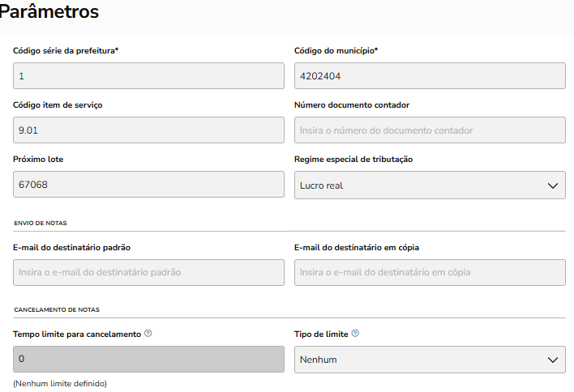The image size is (574, 392).
Task: Click the Parâmetros page heading
Action: (50, 12)
